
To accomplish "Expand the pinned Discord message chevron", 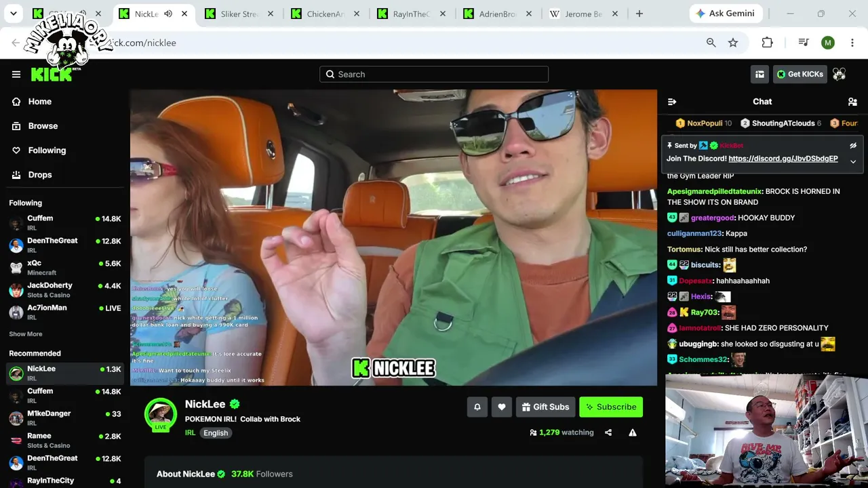I will click(853, 161).
